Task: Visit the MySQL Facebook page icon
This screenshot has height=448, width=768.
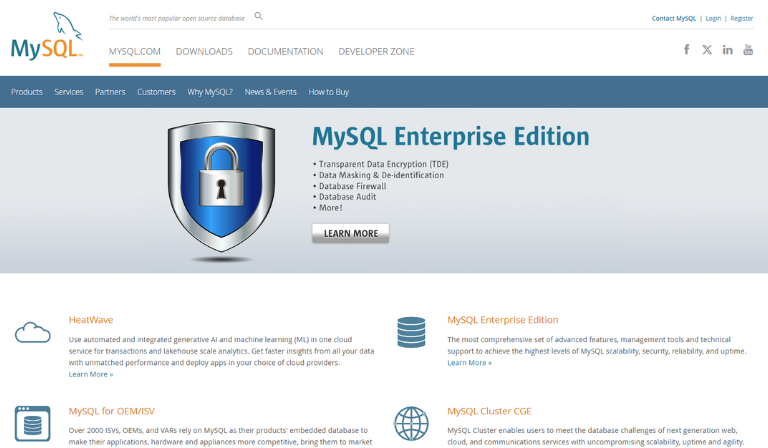Action: coord(687,49)
